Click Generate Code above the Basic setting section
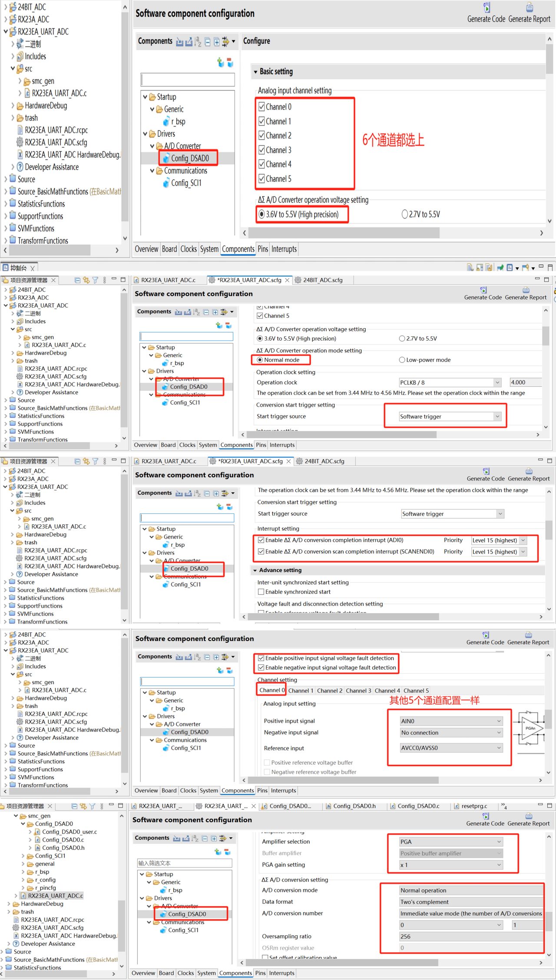This screenshot has width=556, height=980. coord(486,13)
